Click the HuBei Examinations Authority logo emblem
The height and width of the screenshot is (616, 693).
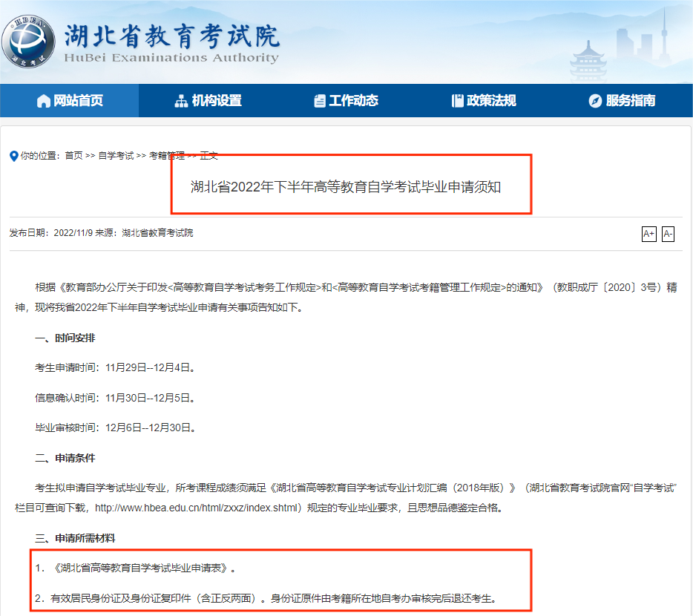click(31, 42)
